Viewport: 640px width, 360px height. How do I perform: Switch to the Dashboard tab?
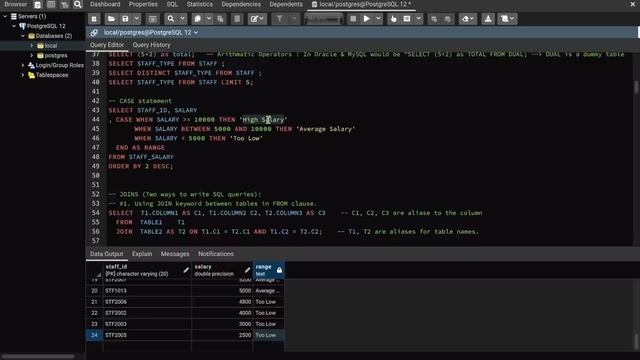[x=105, y=4]
